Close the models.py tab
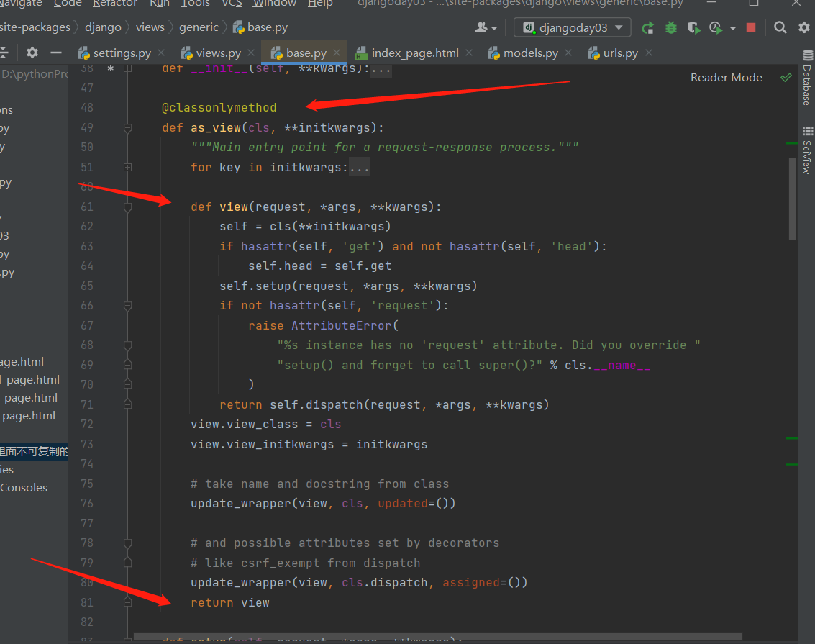This screenshot has height=644, width=815. pos(568,53)
